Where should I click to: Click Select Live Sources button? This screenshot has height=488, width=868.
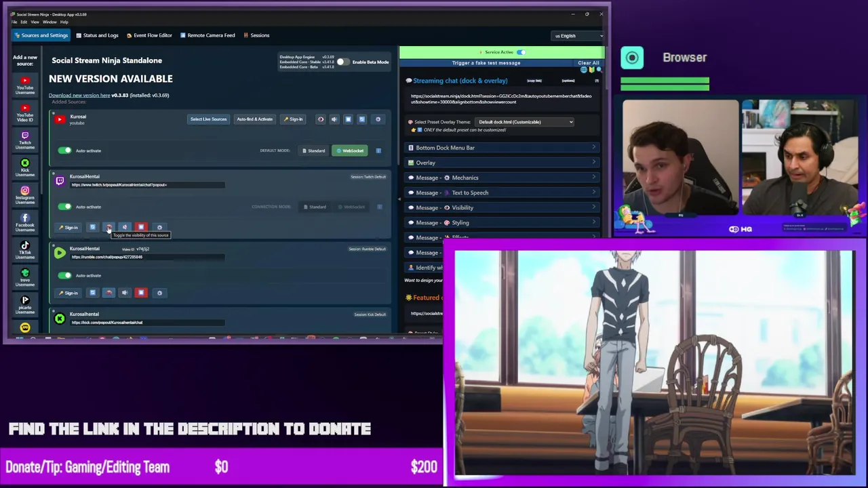[x=208, y=119]
